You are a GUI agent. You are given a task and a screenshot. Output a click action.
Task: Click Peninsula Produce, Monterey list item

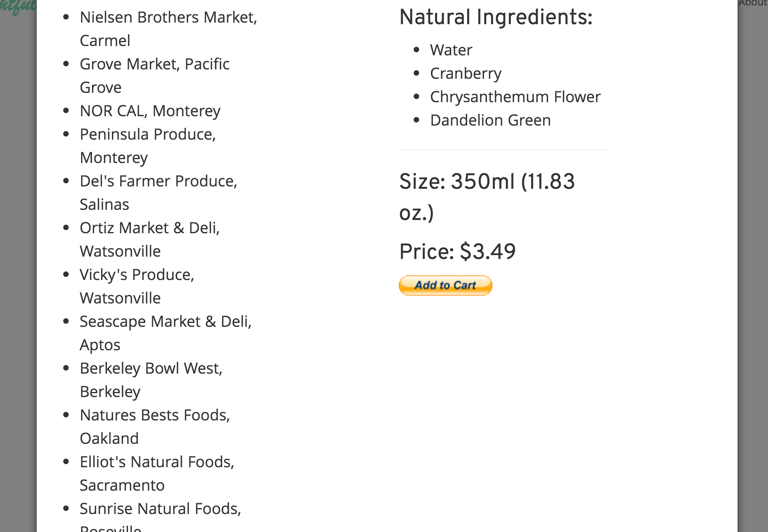tap(148, 146)
